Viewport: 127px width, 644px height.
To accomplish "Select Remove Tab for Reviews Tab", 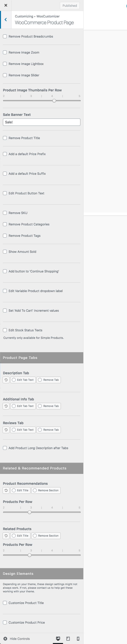I will (49, 430).
